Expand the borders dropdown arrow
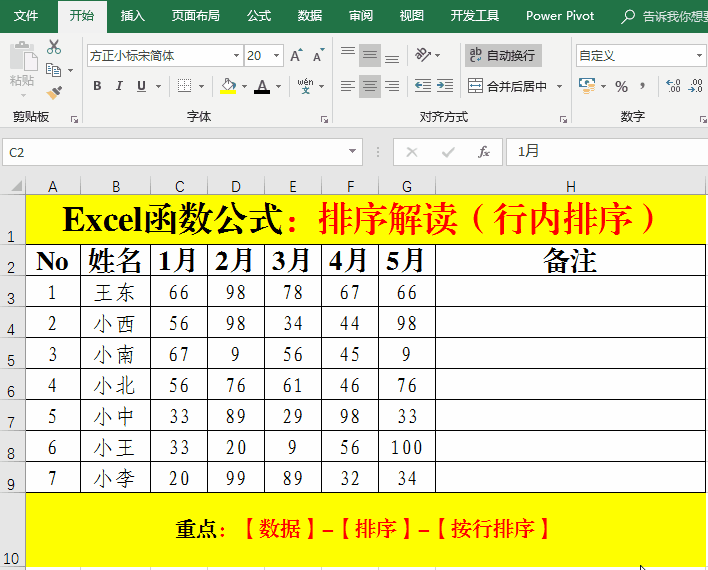 pos(201,86)
